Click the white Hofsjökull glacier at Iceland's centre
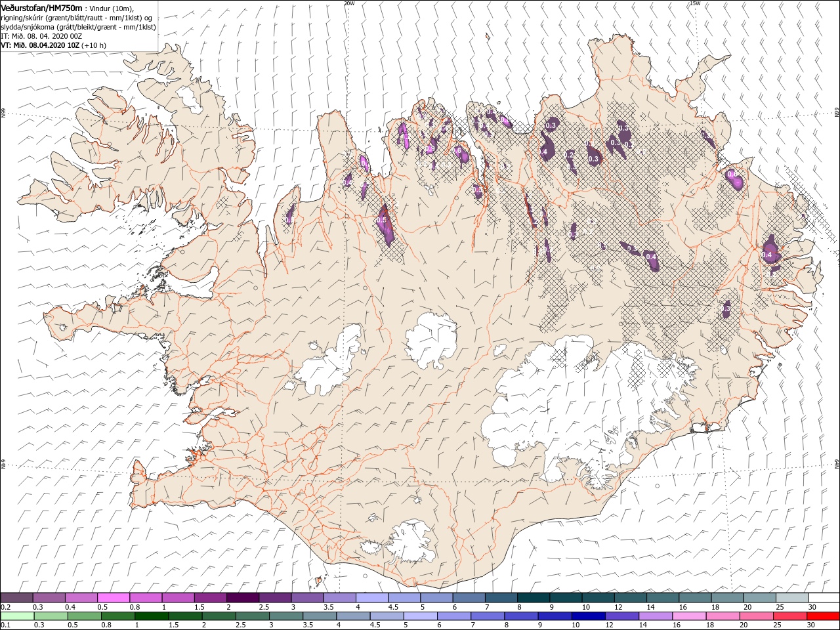This screenshot has width=840, height=630. [x=431, y=340]
